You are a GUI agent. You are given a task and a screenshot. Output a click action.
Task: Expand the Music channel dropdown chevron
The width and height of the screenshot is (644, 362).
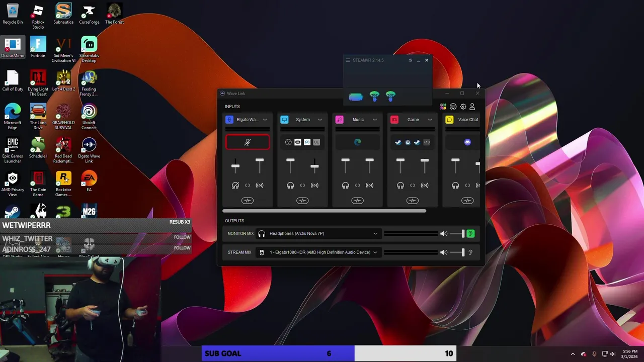pos(375,120)
